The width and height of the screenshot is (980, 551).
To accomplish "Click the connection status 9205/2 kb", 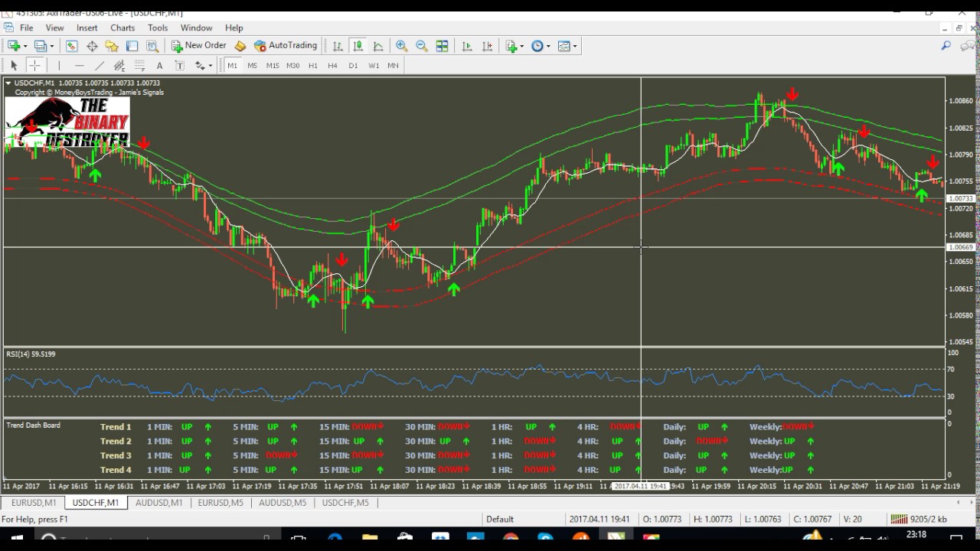I will [919, 519].
